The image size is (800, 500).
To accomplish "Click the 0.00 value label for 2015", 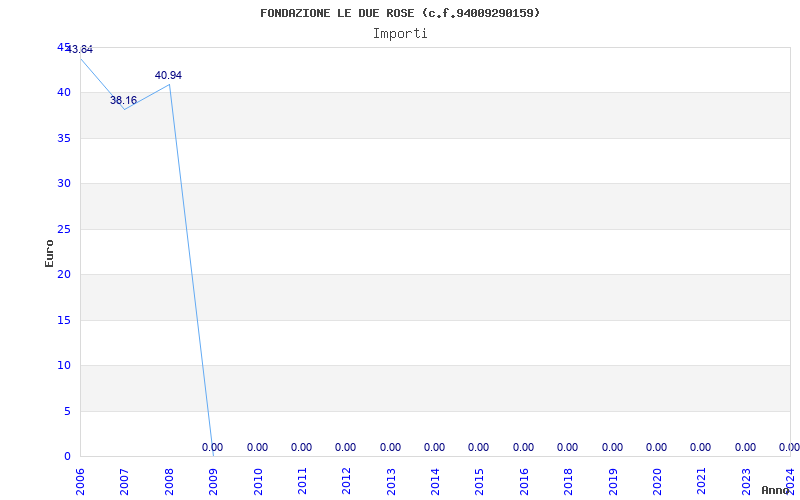I will (x=479, y=447).
